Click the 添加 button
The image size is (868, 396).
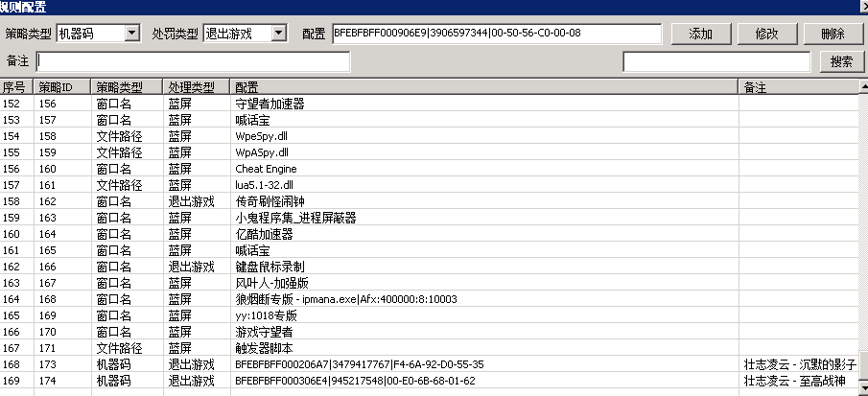pos(699,34)
